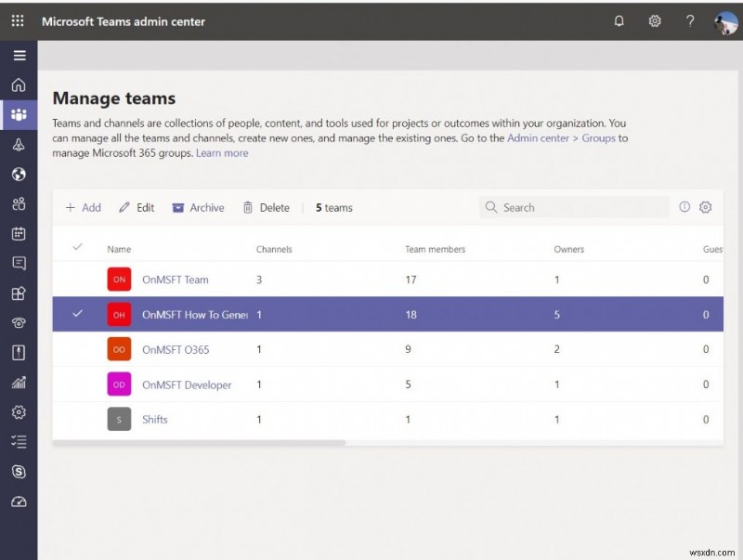Select the OnMSFT O365 team row checkbox

click(x=79, y=349)
